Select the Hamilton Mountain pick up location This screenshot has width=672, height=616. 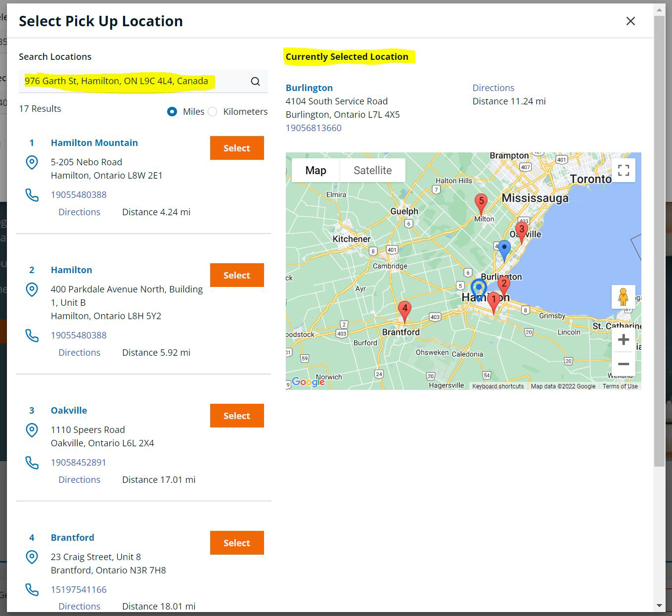pyautogui.click(x=237, y=148)
